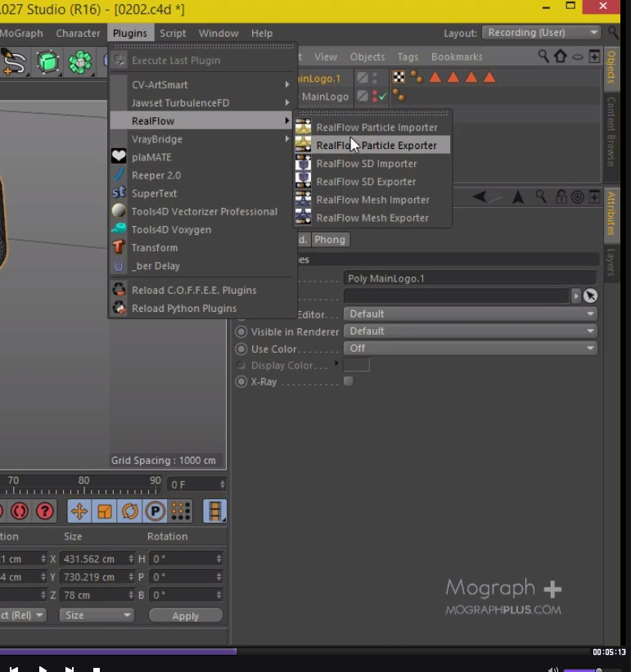Image resolution: width=631 pixels, height=672 pixels.
Task: Click the up arrow in Attributes panel
Action: pos(518,197)
